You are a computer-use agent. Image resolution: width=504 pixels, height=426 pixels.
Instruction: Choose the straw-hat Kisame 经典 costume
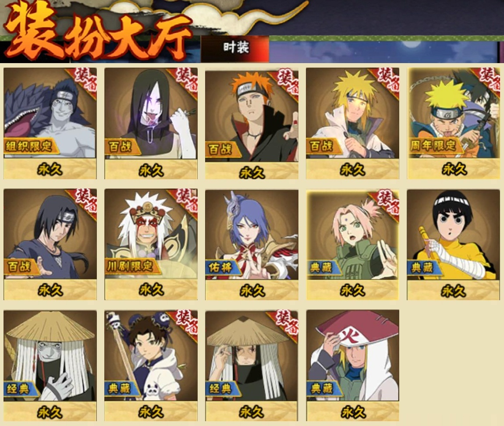coord(50,366)
